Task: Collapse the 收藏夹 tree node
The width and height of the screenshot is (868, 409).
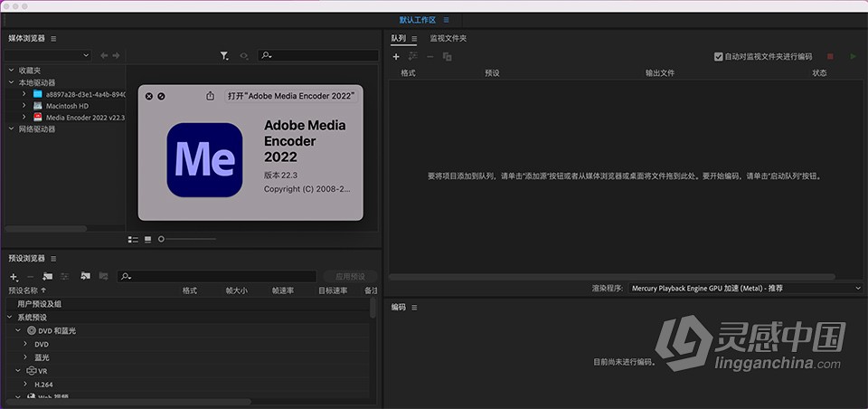Action: [x=11, y=71]
